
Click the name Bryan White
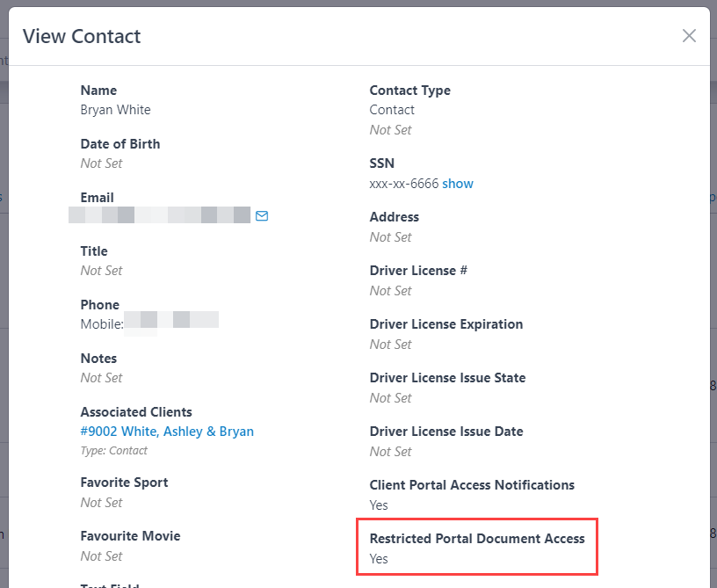click(x=115, y=109)
